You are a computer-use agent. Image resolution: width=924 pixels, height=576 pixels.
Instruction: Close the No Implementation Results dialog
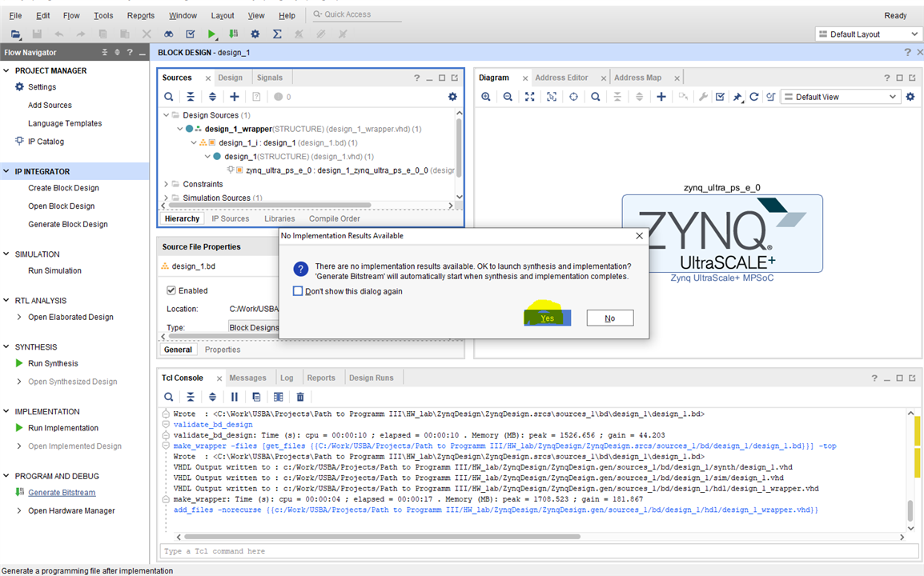[640, 235]
